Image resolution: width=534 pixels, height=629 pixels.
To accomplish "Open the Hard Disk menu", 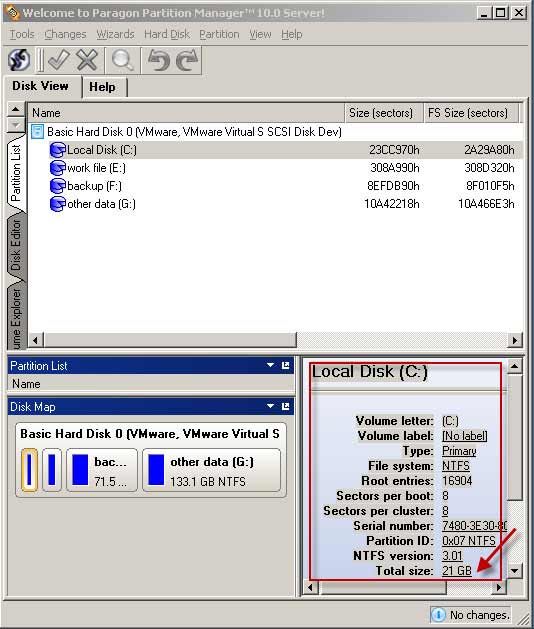I will tap(167, 34).
